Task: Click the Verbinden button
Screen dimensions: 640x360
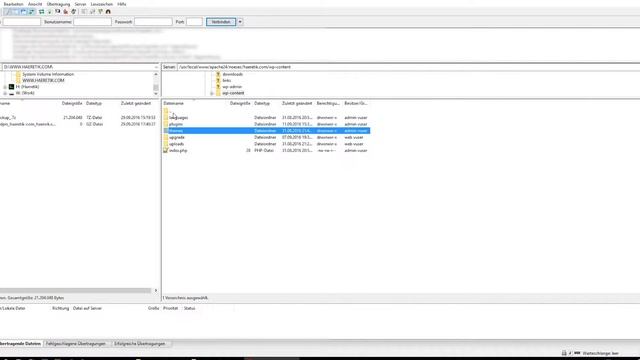Action: pos(221,22)
